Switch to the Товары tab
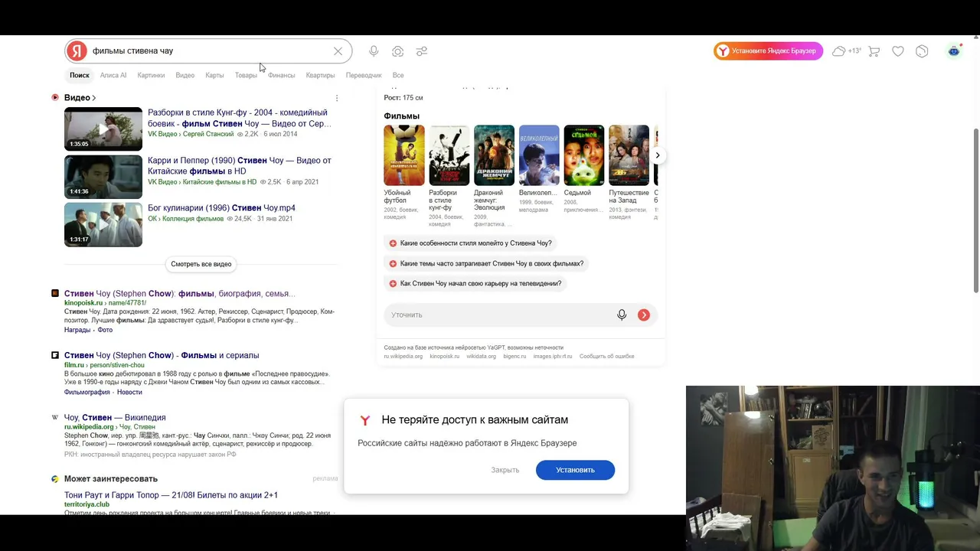 coord(246,75)
